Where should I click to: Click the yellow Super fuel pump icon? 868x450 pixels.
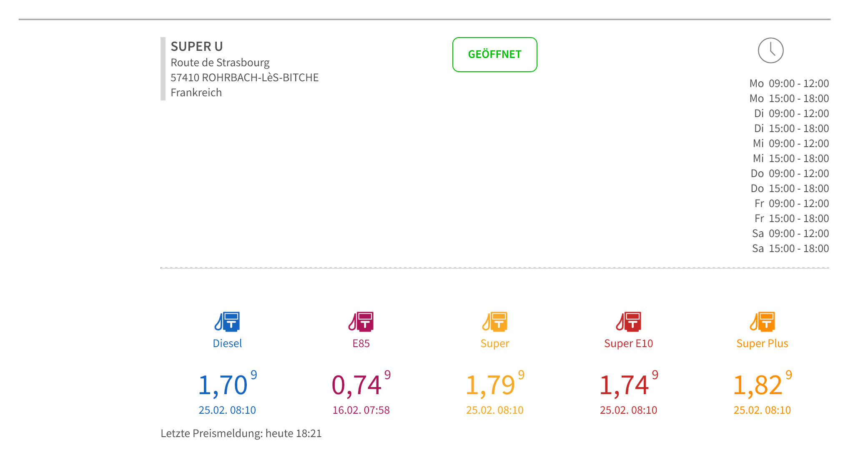pos(495,322)
